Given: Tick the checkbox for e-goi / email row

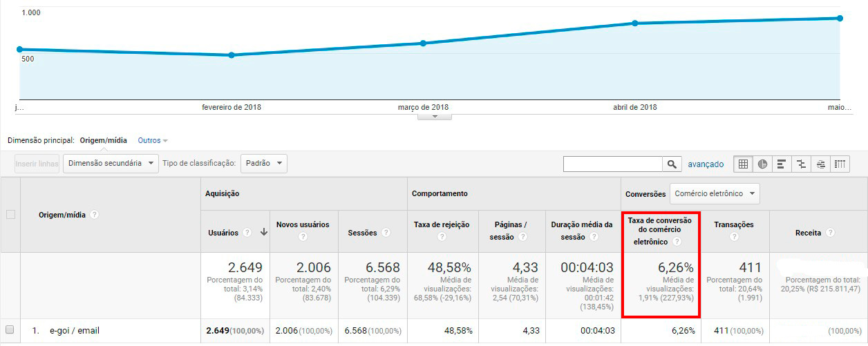Looking at the screenshot, I should [x=10, y=330].
